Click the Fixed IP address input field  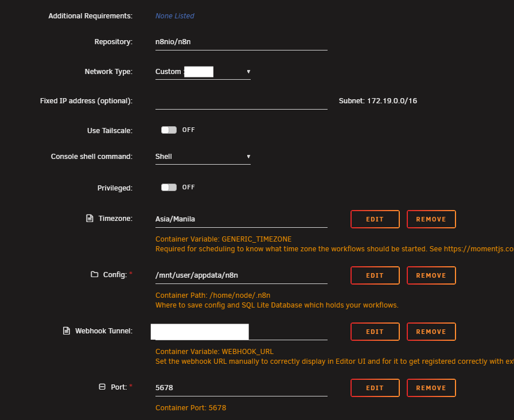click(x=241, y=102)
